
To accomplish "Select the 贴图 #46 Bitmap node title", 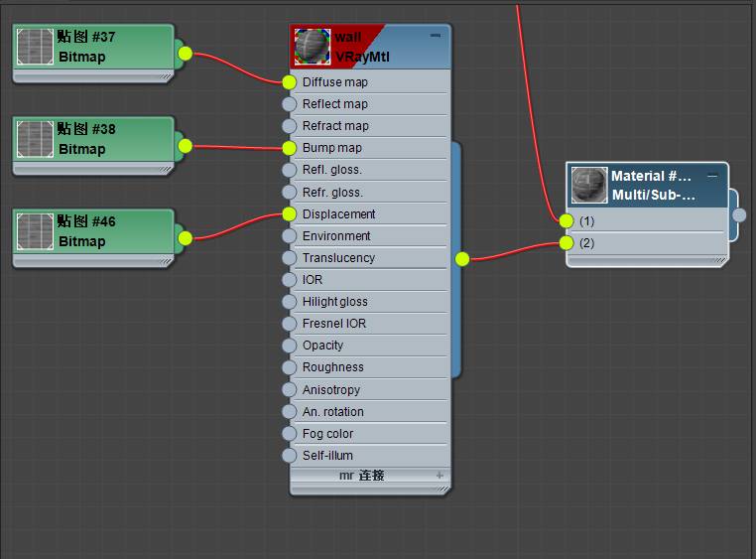I will (x=86, y=231).
